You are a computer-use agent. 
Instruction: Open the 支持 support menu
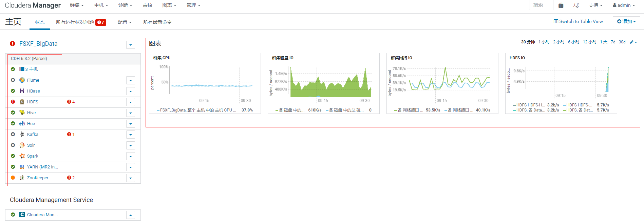pyautogui.click(x=595, y=5)
